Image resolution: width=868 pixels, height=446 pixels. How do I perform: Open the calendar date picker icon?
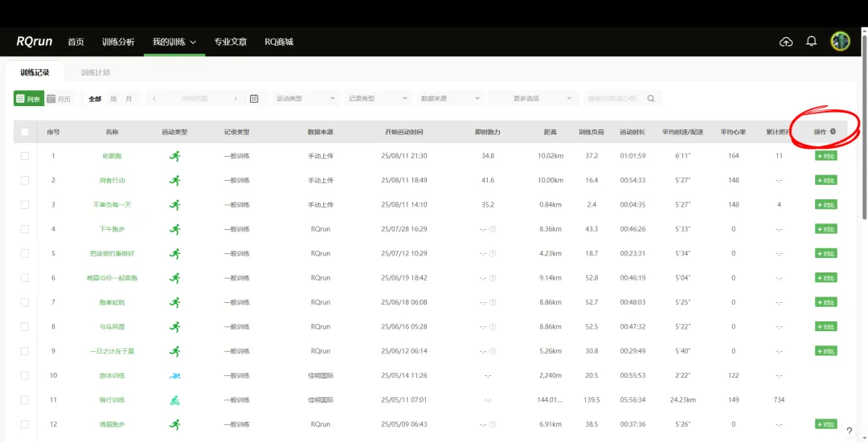[x=254, y=99]
